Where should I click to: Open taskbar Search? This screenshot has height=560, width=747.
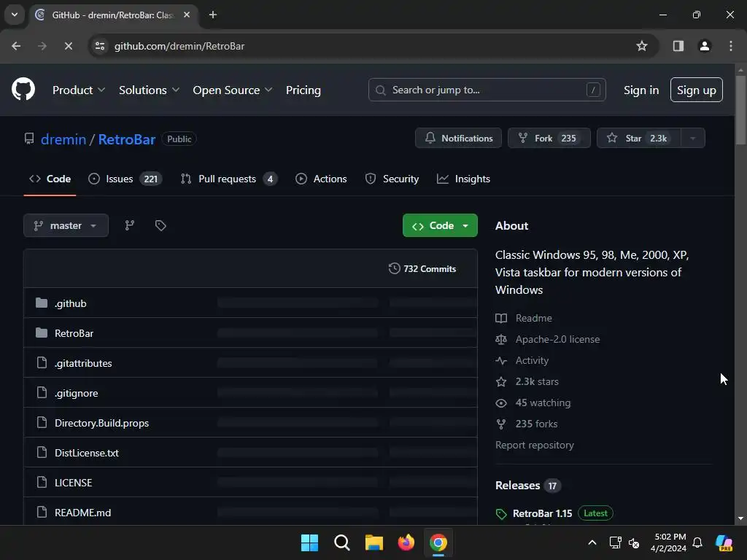point(341,542)
